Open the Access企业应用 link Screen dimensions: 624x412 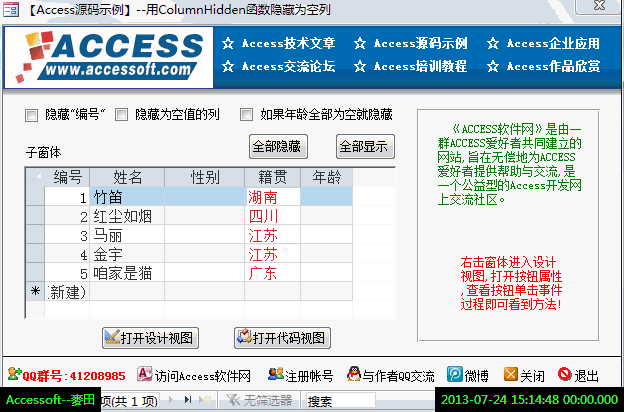(553, 43)
